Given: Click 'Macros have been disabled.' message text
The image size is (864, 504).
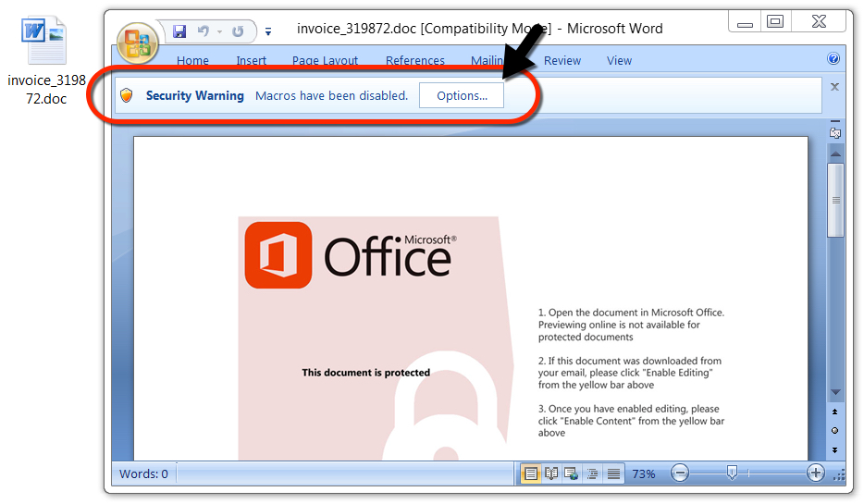Looking at the screenshot, I should pos(332,95).
